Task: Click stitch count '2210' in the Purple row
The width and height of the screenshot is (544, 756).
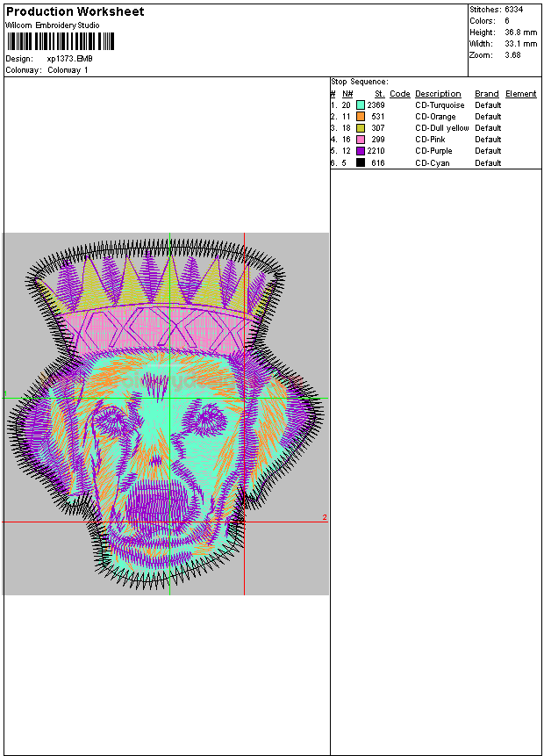Action: pyautogui.click(x=376, y=151)
